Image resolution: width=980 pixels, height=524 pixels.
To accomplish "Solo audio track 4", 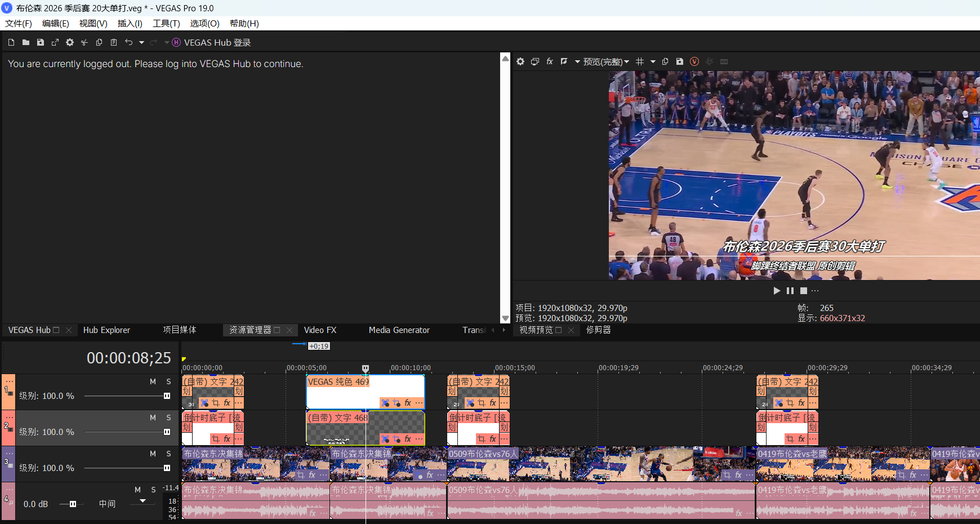I will point(153,490).
